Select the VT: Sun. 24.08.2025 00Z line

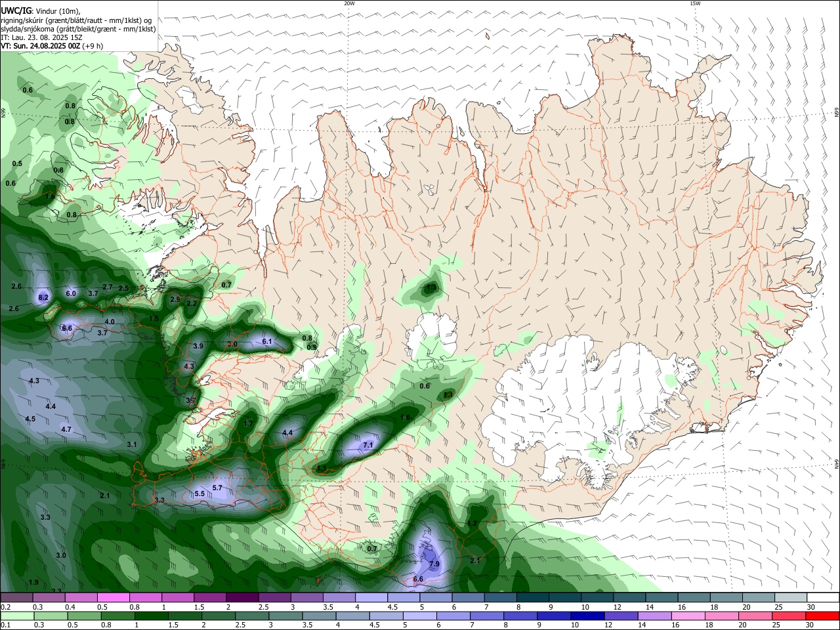click(51, 46)
